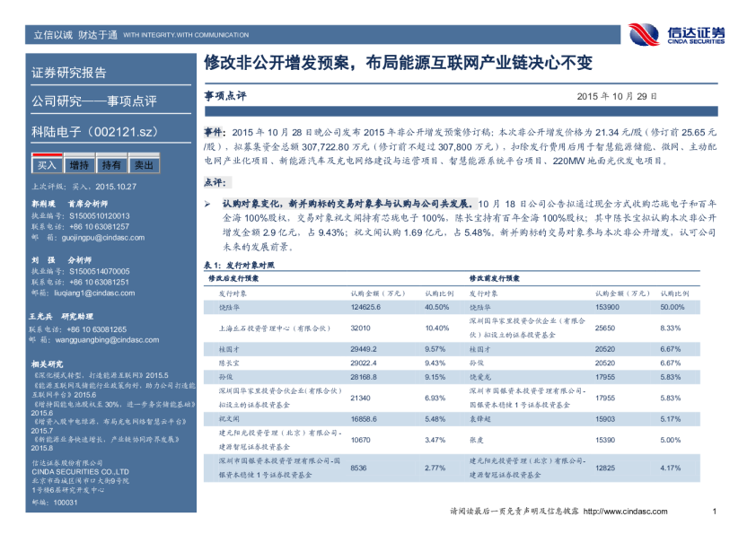Select the 买入 rating box
This screenshot has height=534, width=756.
pos(47,165)
